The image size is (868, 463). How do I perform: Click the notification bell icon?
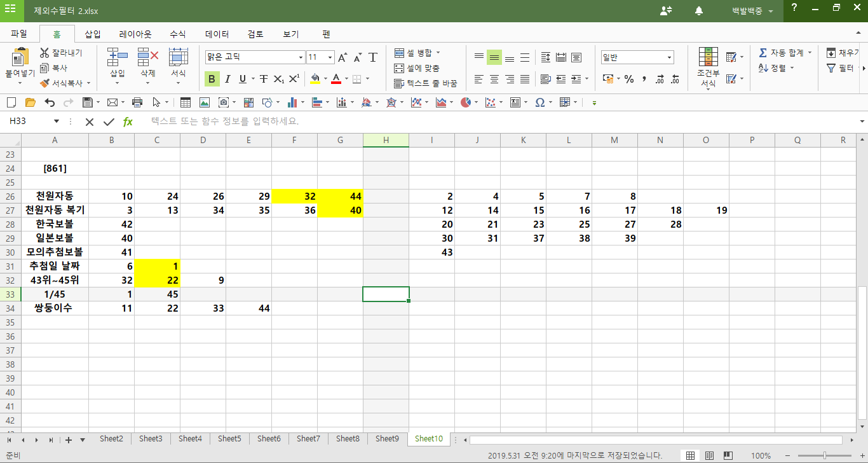699,11
